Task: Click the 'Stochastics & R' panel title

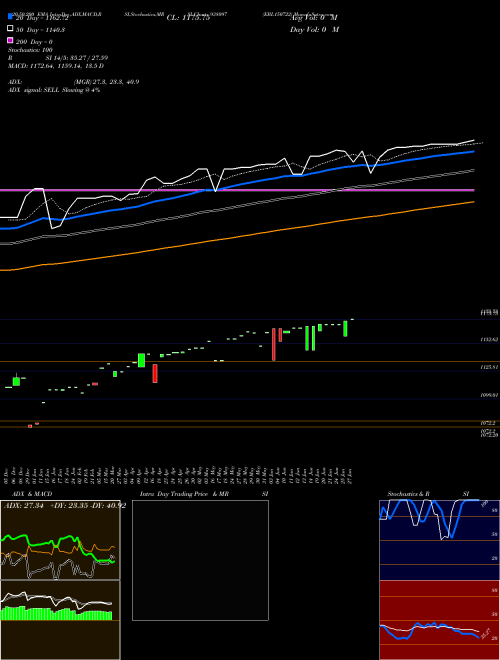Action: [x=409, y=494]
